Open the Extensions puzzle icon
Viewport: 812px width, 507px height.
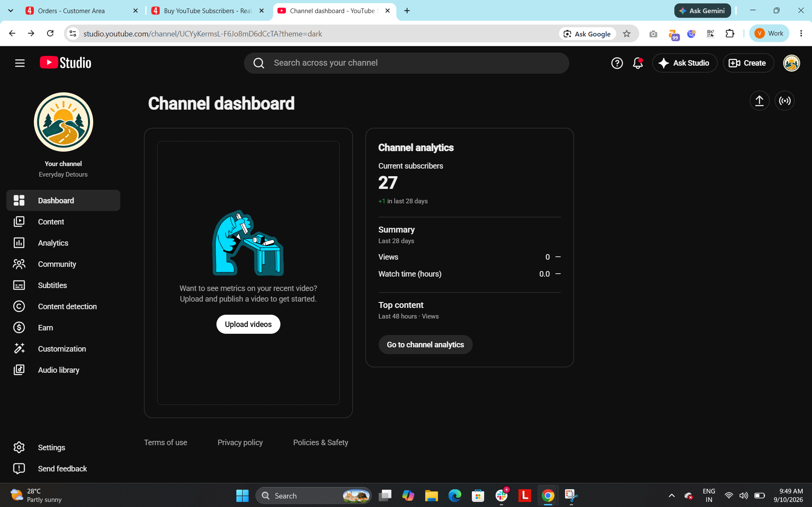730,33
